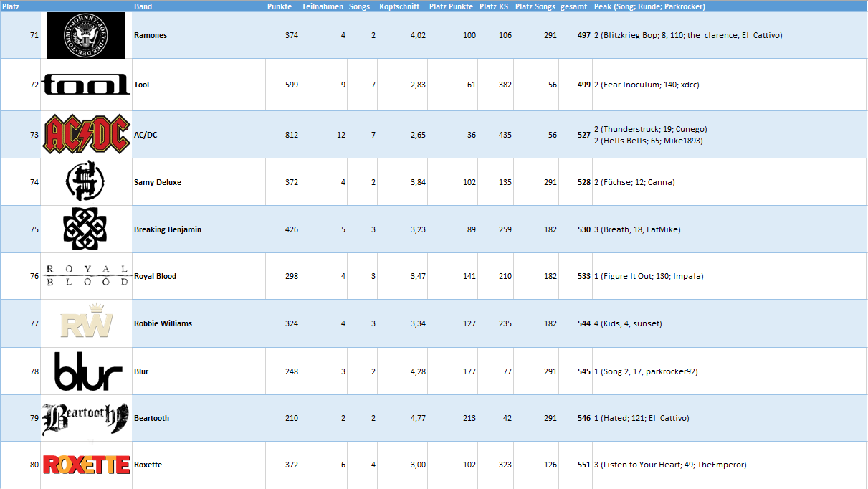
Task: Click the Blur band logo
Action: click(x=88, y=371)
